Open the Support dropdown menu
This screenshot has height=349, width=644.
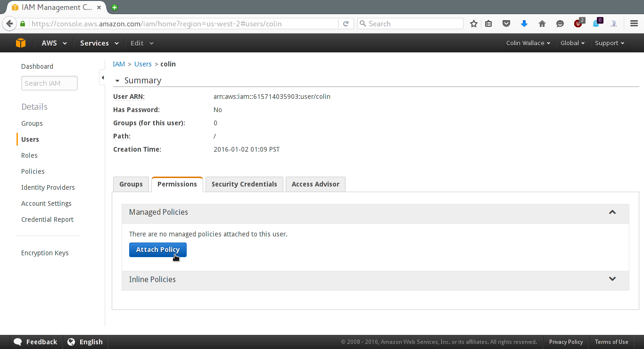610,43
